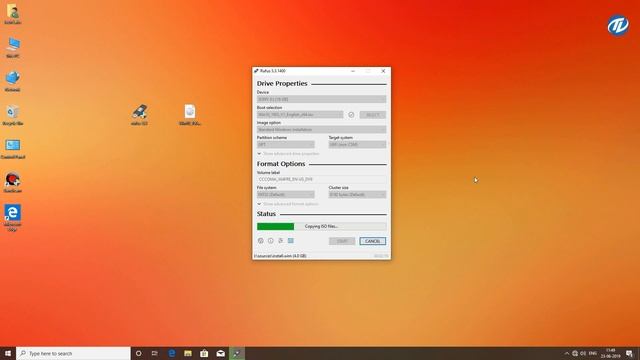Screen dimensions: 640x360
Task: Launch Microsoft Edge desktop shortcut
Action: pyautogui.click(x=13, y=218)
